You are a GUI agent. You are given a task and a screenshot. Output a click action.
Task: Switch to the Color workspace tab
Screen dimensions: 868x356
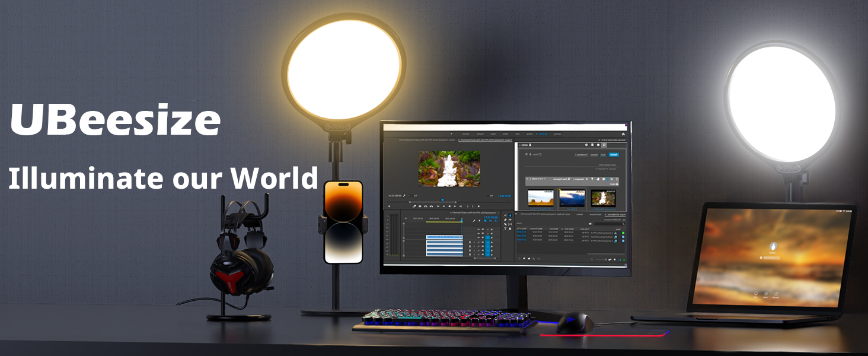516,134
